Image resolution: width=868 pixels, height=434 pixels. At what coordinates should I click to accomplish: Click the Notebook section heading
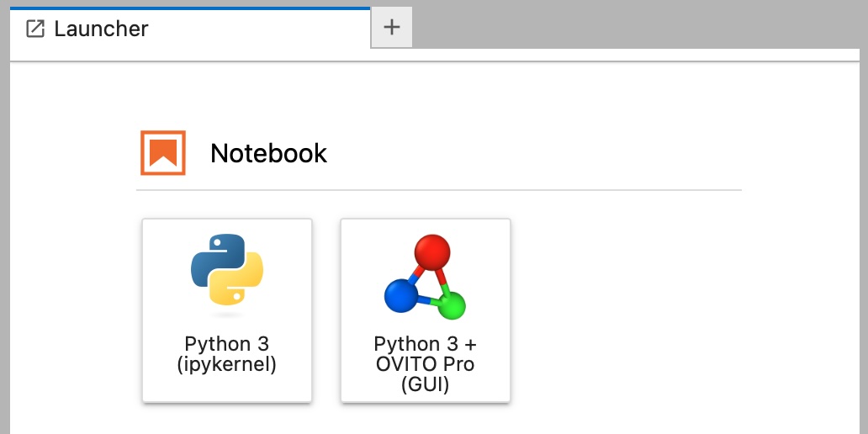268,153
